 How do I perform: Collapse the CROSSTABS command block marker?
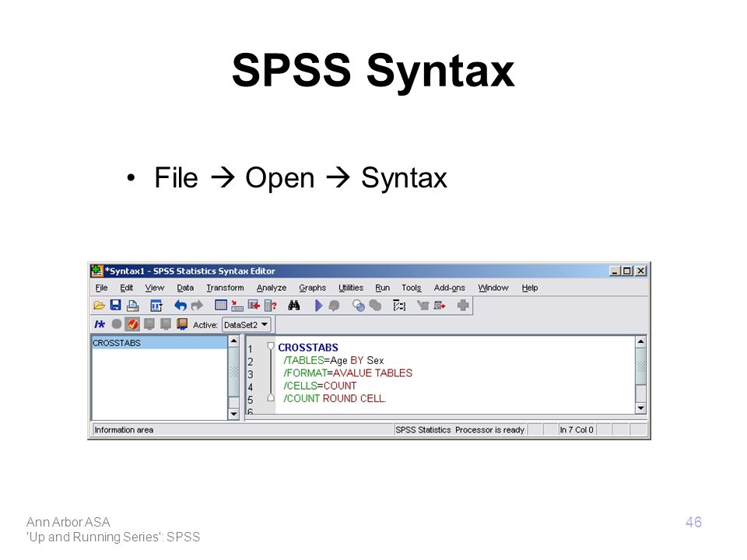tap(270, 345)
